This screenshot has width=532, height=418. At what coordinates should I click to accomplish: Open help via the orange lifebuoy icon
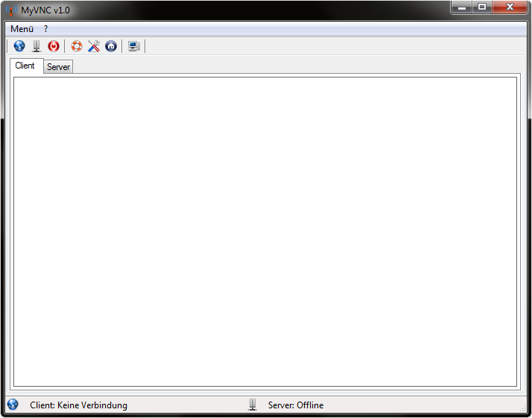click(77, 46)
